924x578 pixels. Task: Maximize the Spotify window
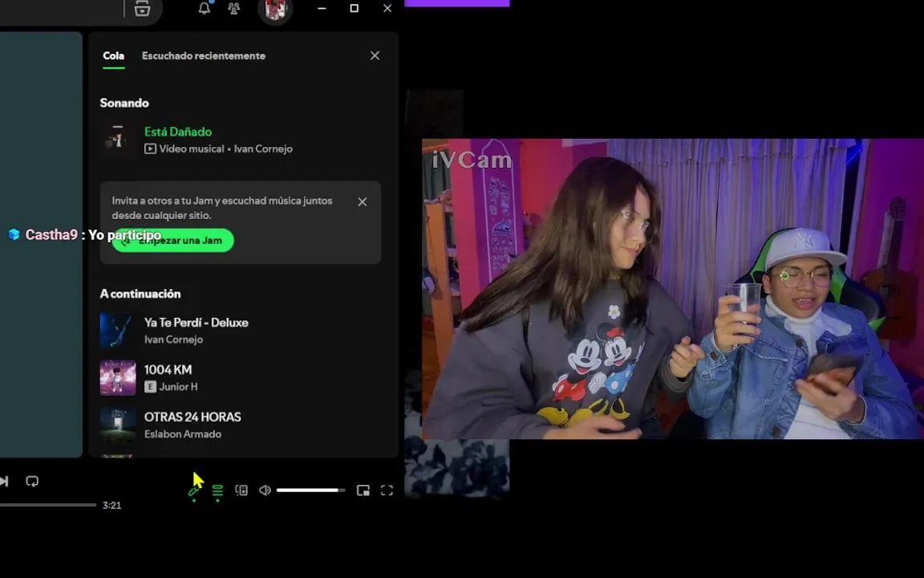point(355,8)
